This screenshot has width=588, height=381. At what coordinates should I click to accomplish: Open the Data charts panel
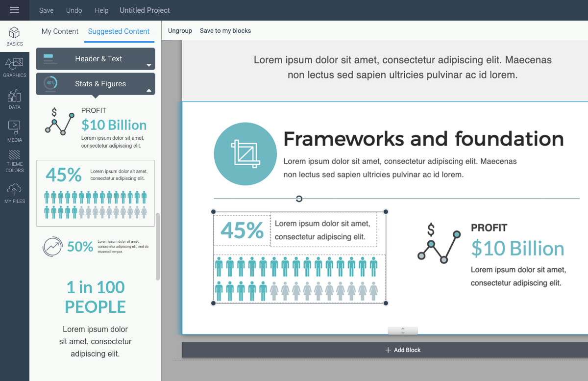point(15,99)
